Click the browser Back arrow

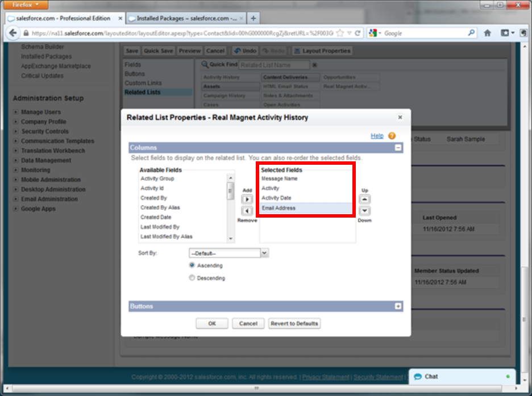13,33
